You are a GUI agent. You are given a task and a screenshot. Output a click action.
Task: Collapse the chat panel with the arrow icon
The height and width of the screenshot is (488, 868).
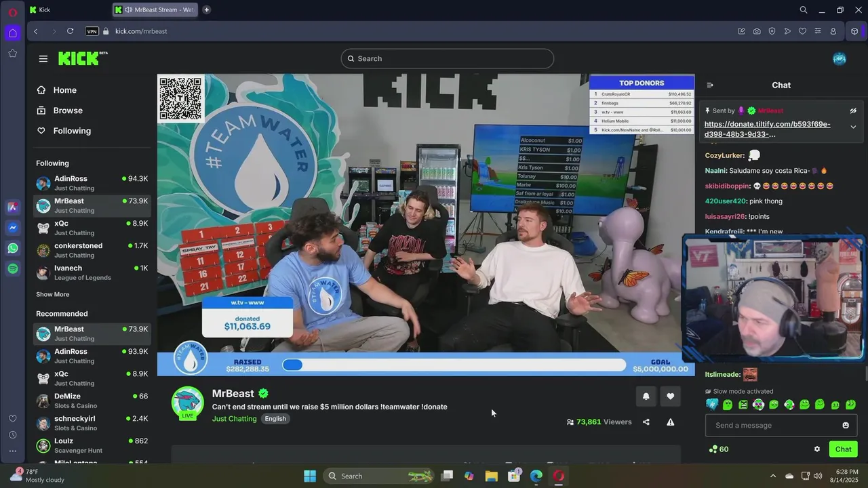[710, 85]
